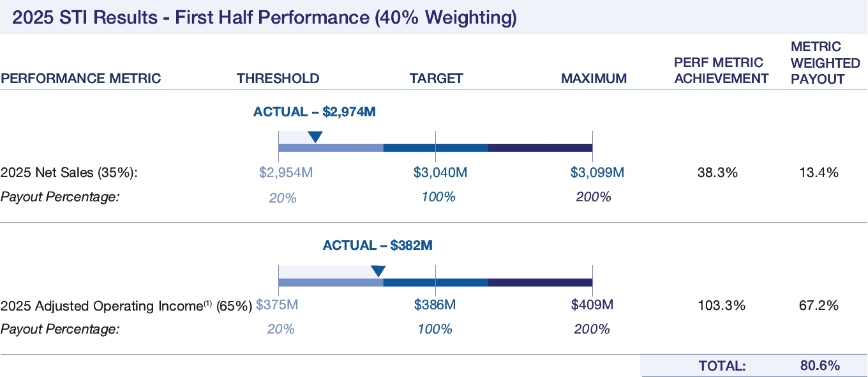
Task: Select the 67.2% weighted payout value
Action: 819,305
